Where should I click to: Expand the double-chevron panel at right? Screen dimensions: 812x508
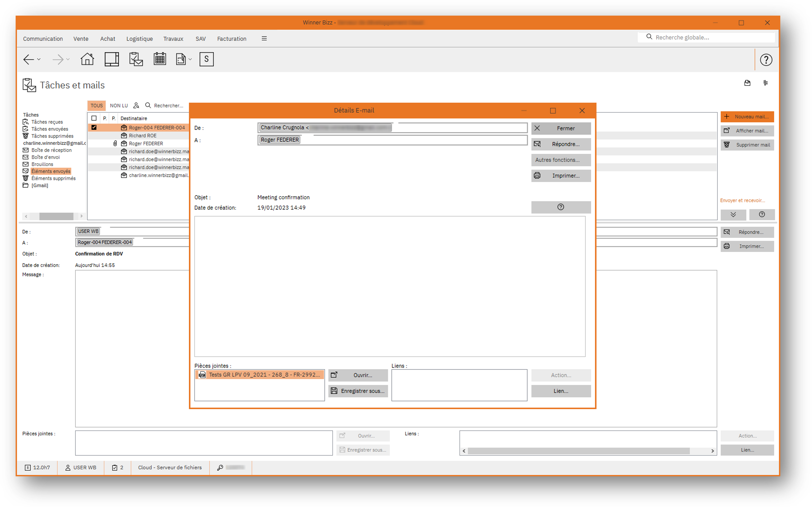pyautogui.click(x=734, y=215)
